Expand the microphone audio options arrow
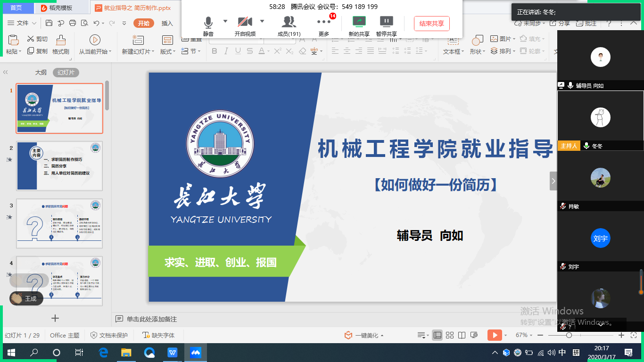The height and width of the screenshot is (362, 644). pyautogui.click(x=225, y=21)
